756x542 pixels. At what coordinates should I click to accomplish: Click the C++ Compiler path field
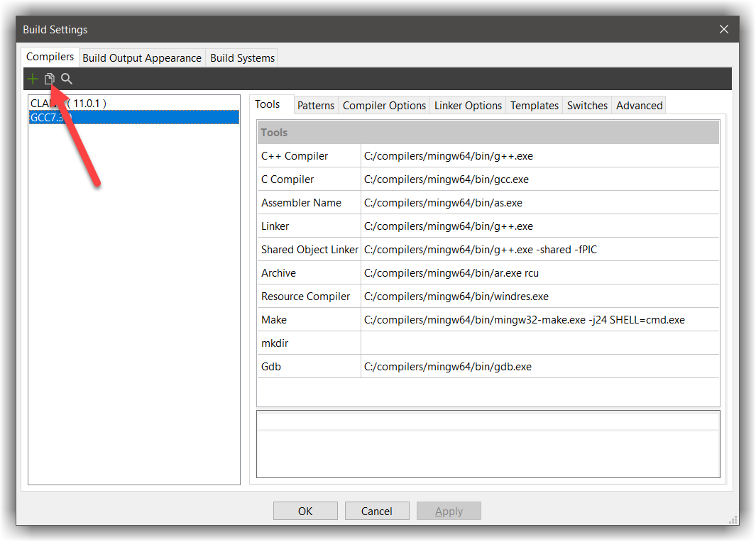(497, 155)
